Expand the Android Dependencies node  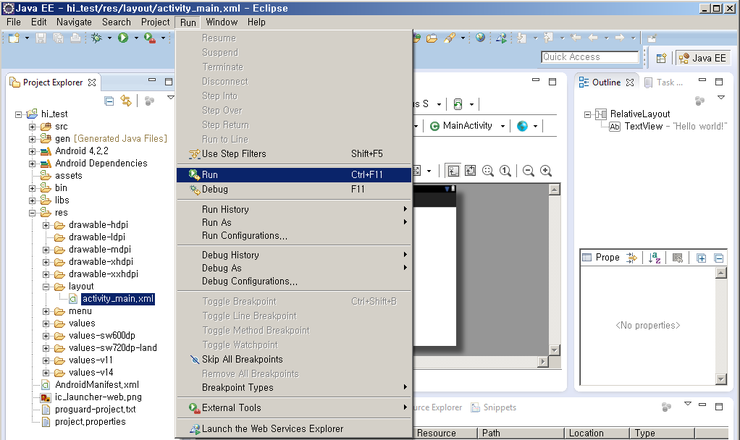[x=32, y=163]
